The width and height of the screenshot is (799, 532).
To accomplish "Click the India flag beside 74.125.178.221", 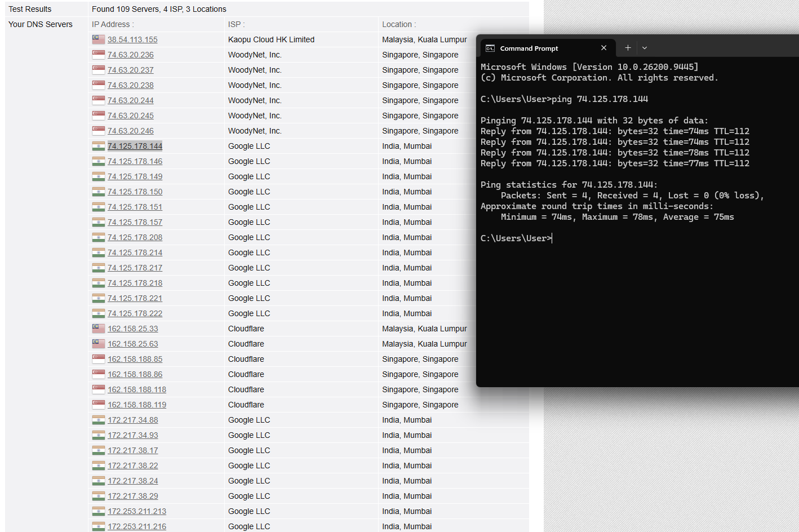I will click(99, 298).
